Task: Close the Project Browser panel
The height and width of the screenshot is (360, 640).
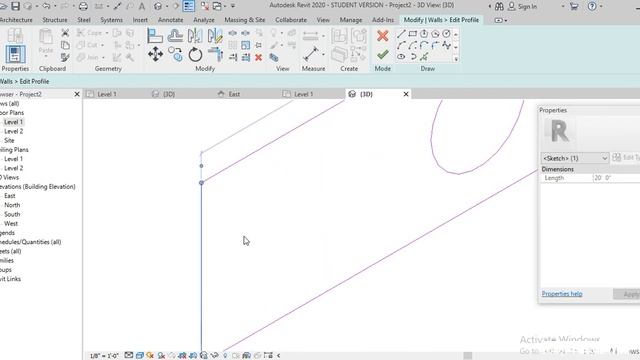Action: 77,94
